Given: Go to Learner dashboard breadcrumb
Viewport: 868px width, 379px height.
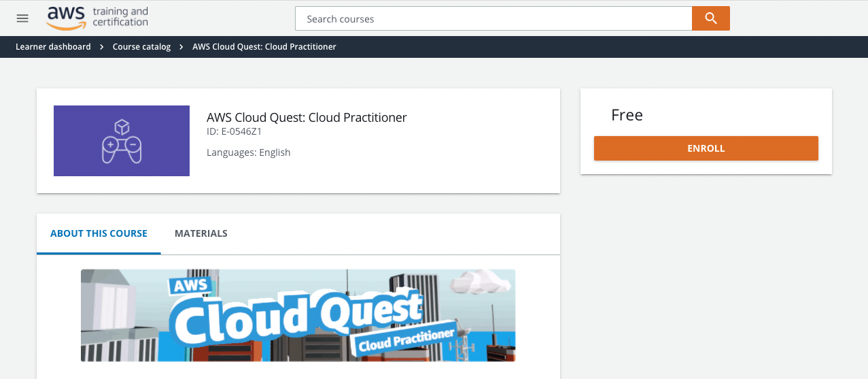Looking at the screenshot, I should click(x=53, y=47).
